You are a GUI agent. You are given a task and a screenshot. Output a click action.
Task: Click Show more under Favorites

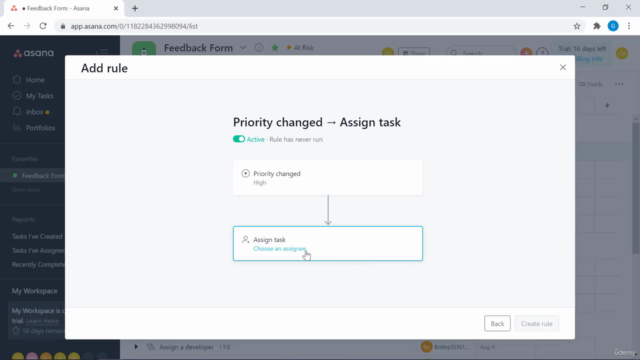26,190
